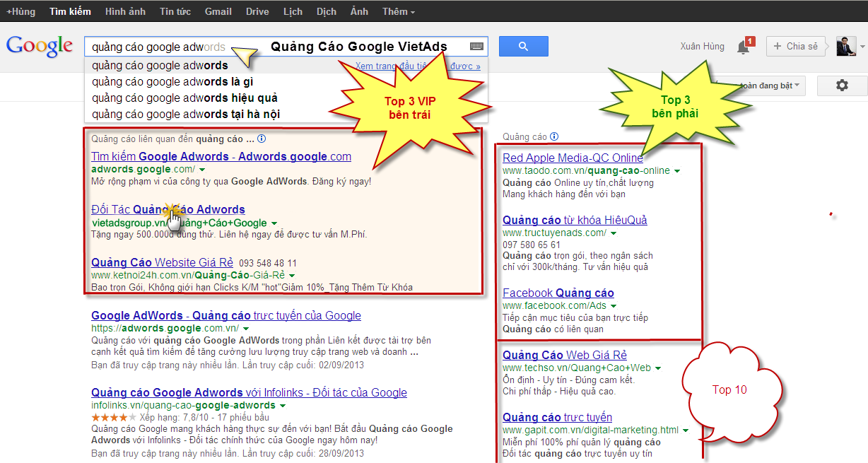Screen dimensions: 868x463
Task: Open result 'Google AdWords - Quảng cáo trực tuyến của Google'
Action: 226,316
